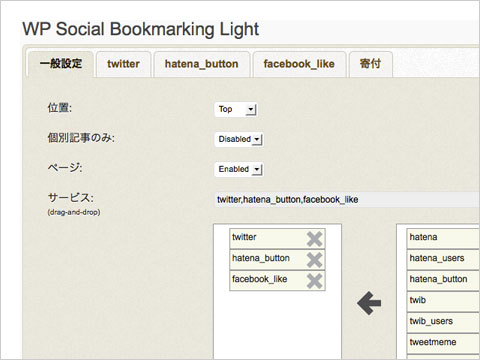480x360 pixels.
Task: Select tweetmeme in the available list
Action: click(x=443, y=344)
